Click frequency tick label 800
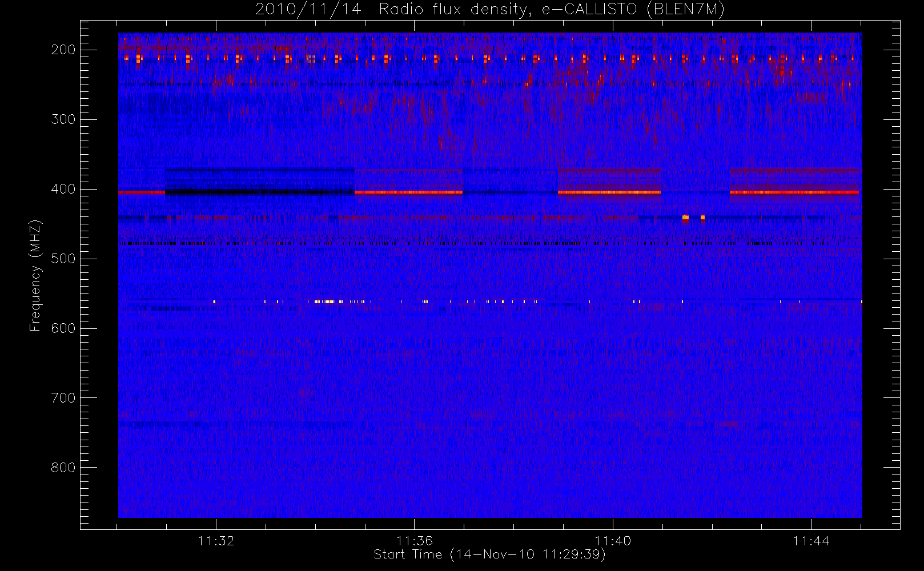Viewport: 924px width, 571px height. click(x=63, y=468)
